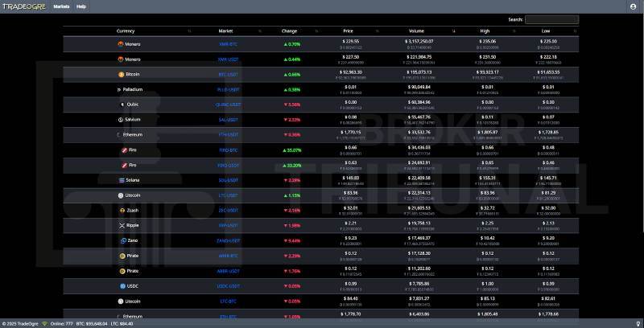Click the $ 1,770.15 Ethereum price
Image resolution: width=644 pixels, height=328 pixels.
click(351, 132)
